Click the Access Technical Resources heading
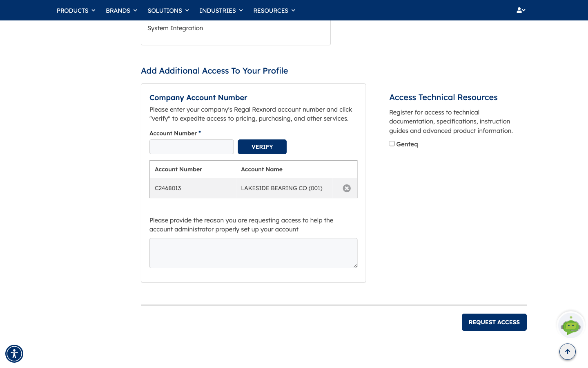 (x=443, y=97)
